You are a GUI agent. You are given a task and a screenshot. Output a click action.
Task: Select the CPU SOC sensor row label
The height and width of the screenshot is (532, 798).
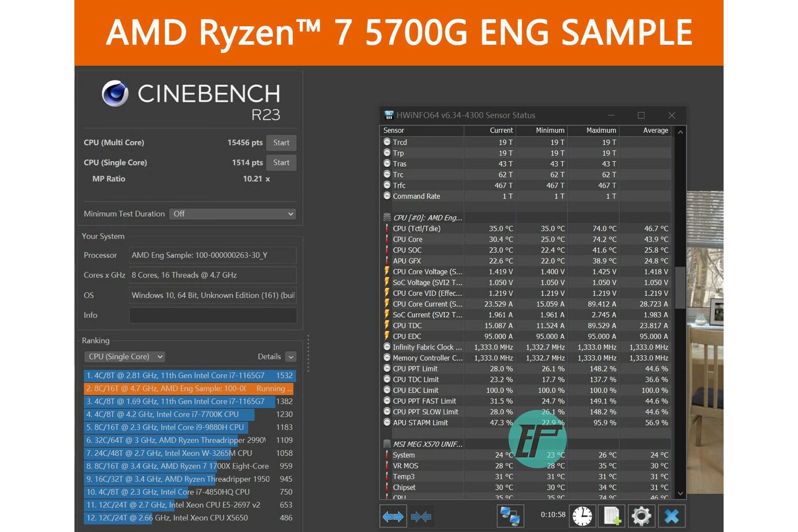[407, 250]
